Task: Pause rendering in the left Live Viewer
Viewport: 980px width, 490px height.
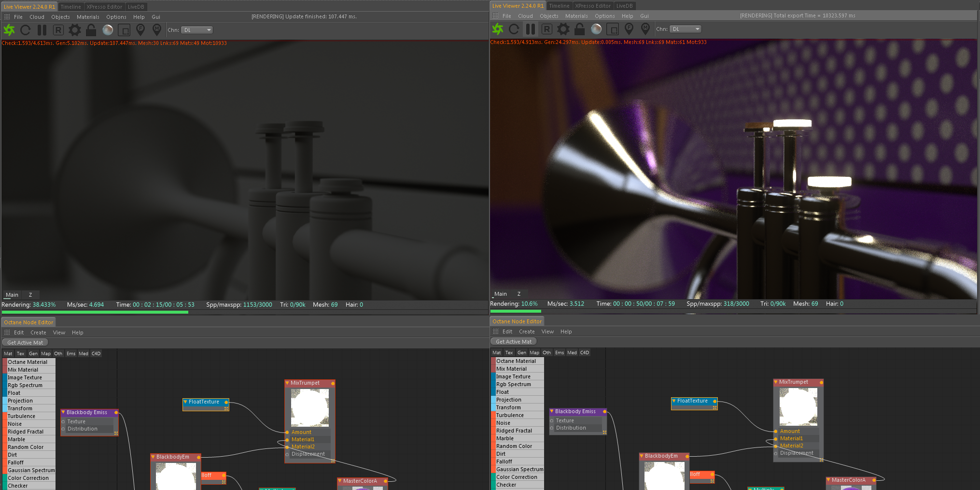Action: [x=42, y=30]
